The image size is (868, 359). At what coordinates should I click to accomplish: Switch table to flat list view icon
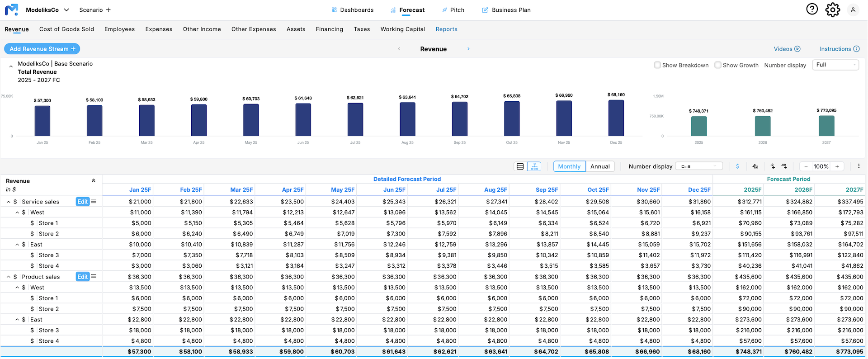click(x=520, y=166)
